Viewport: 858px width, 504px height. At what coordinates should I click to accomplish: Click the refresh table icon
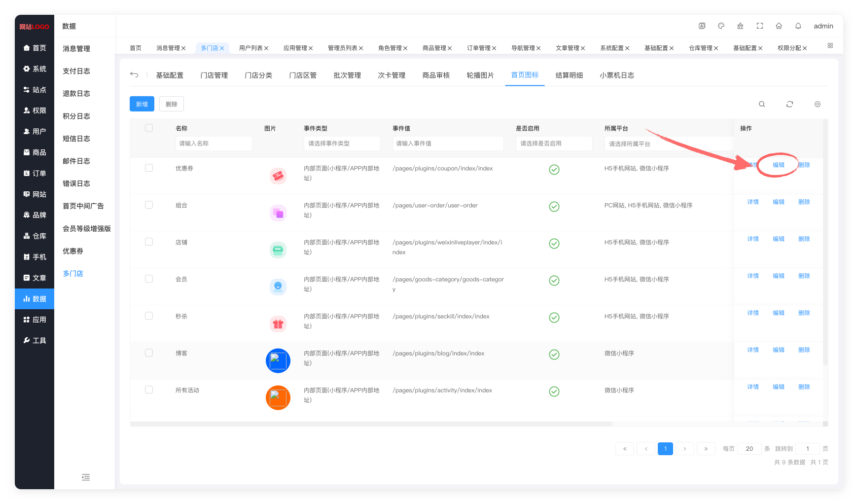coord(789,104)
